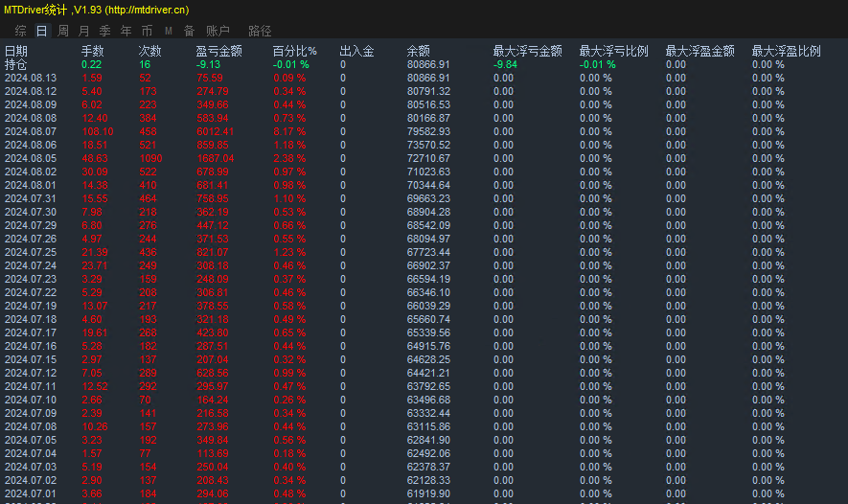The width and height of the screenshot is (848, 504).
Task: Select the 2024.08.13 date row
Action: [31, 78]
